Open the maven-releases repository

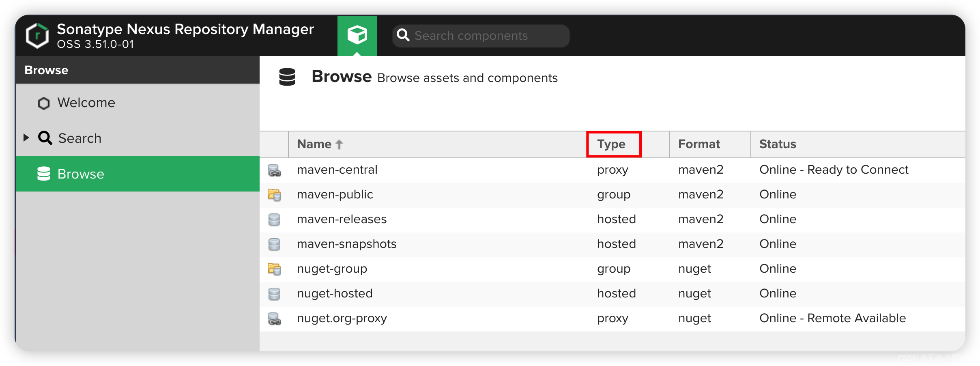pyautogui.click(x=342, y=219)
